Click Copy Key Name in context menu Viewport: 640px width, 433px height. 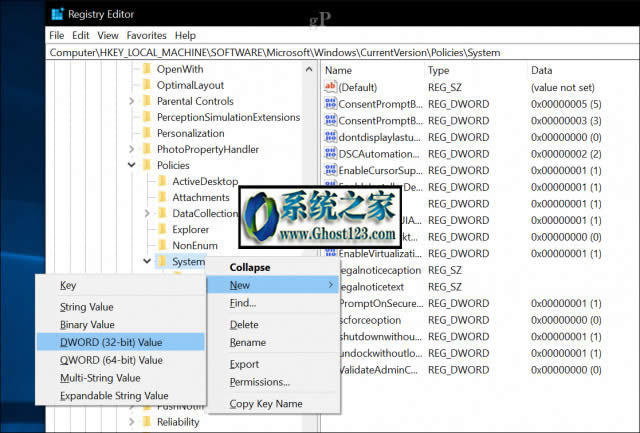coord(265,404)
